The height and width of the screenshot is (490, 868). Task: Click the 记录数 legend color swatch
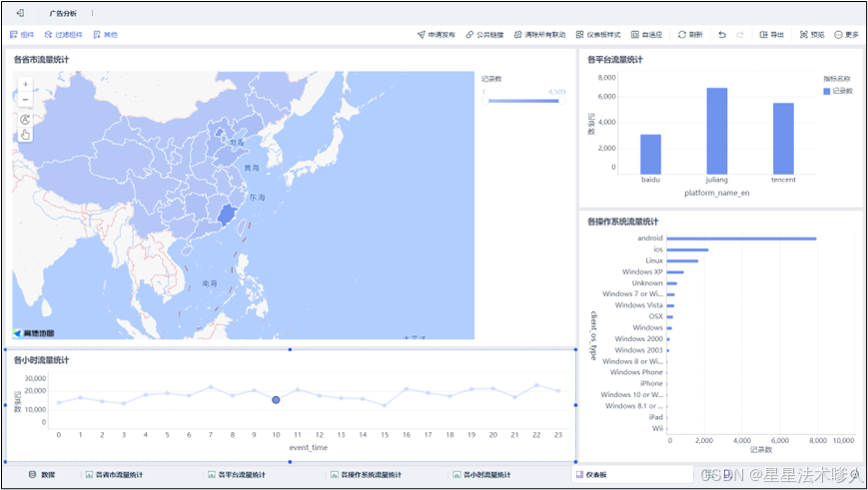(x=827, y=91)
